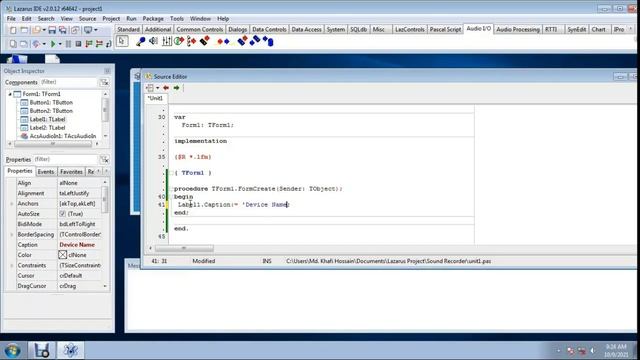The height and width of the screenshot is (360, 640).
Task: Click the Save All toolbar icon
Action: coord(63,30)
